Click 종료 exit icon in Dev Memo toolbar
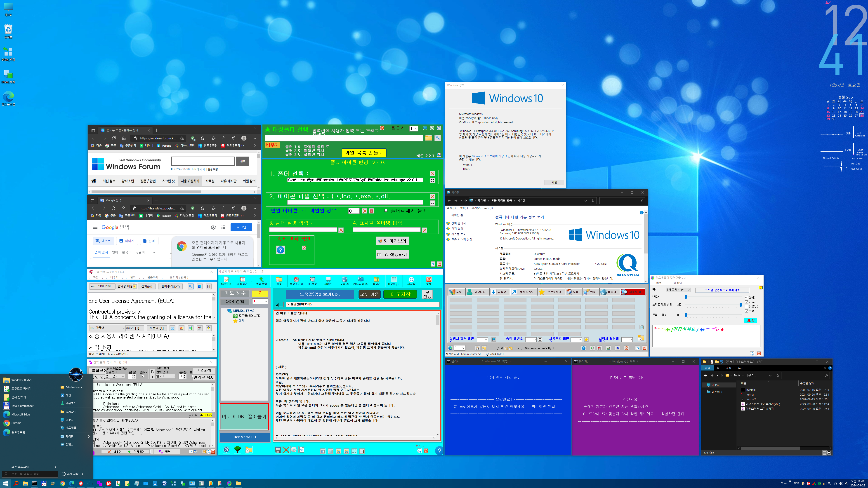The image size is (868, 488). point(429,281)
